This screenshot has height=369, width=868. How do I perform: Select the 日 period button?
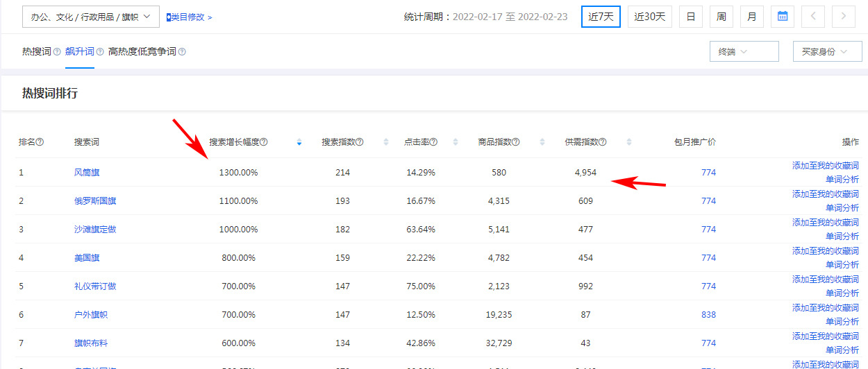(x=691, y=16)
